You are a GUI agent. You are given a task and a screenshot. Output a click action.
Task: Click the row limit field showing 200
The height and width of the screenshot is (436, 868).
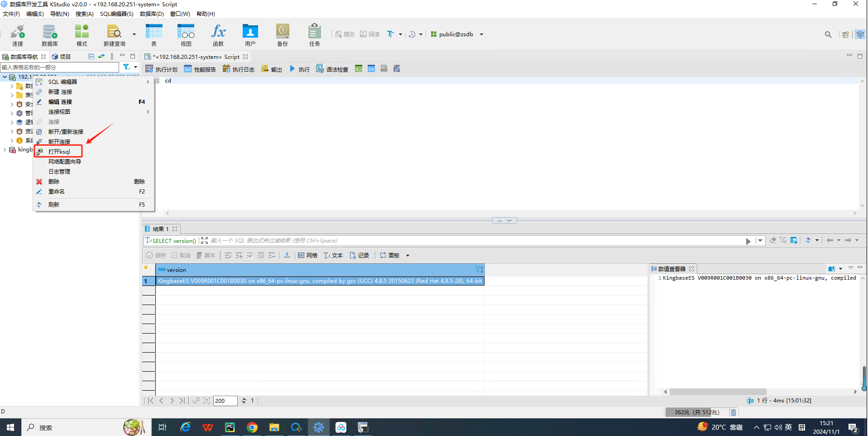(x=225, y=401)
